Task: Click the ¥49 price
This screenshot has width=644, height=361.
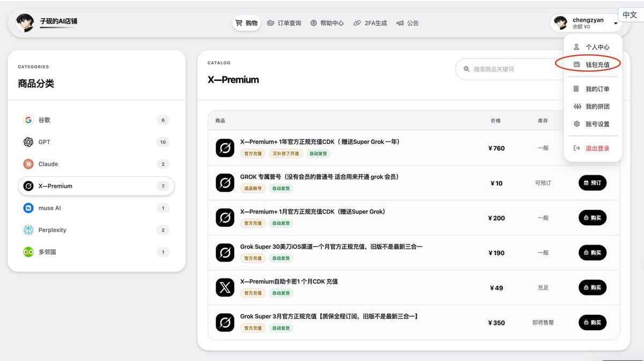Action: tap(496, 288)
